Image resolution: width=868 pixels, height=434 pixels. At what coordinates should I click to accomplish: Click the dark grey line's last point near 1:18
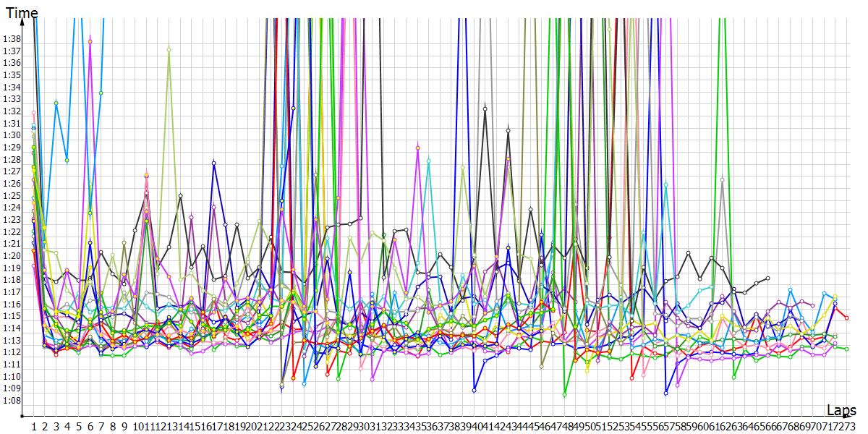pyautogui.click(x=767, y=278)
